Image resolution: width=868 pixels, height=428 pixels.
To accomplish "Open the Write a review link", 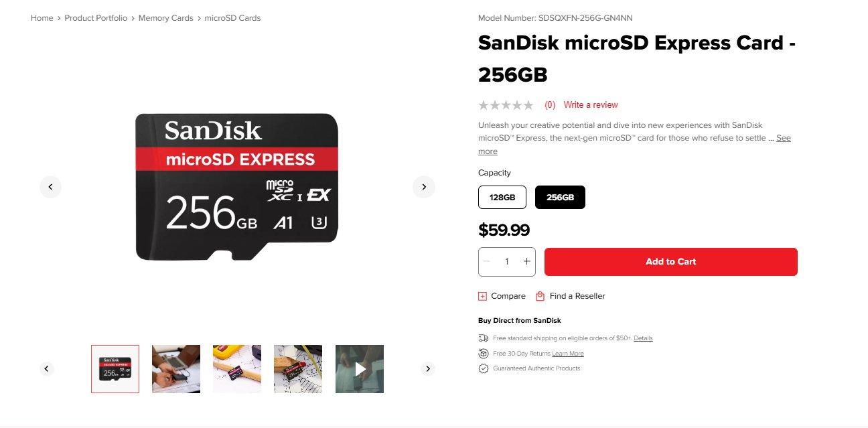I will point(590,105).
